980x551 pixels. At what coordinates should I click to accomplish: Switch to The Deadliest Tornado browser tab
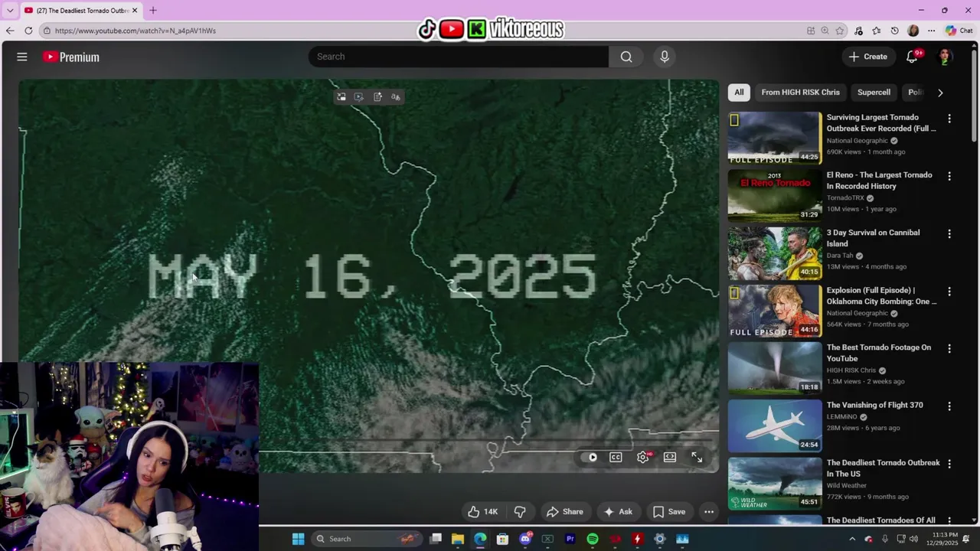tap(80, 11)
